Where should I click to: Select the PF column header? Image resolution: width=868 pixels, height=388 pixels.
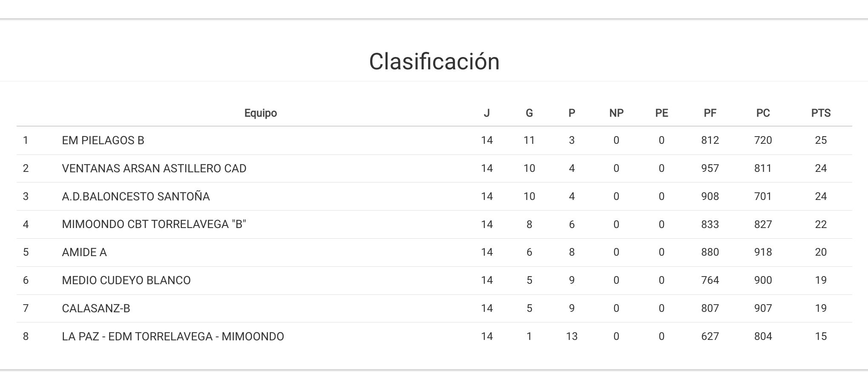[710, 113]
